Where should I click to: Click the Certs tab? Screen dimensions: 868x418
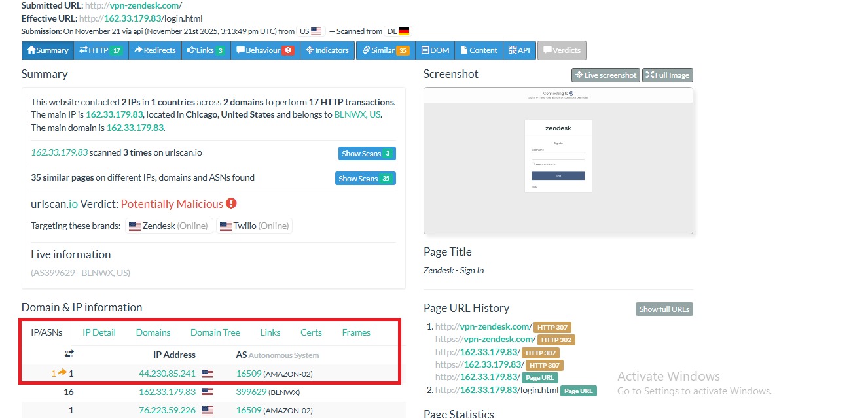point(311,332)
